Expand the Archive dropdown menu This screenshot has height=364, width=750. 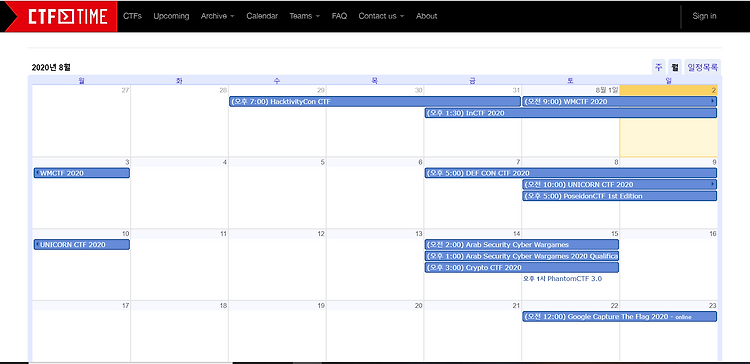pos(218,16)
